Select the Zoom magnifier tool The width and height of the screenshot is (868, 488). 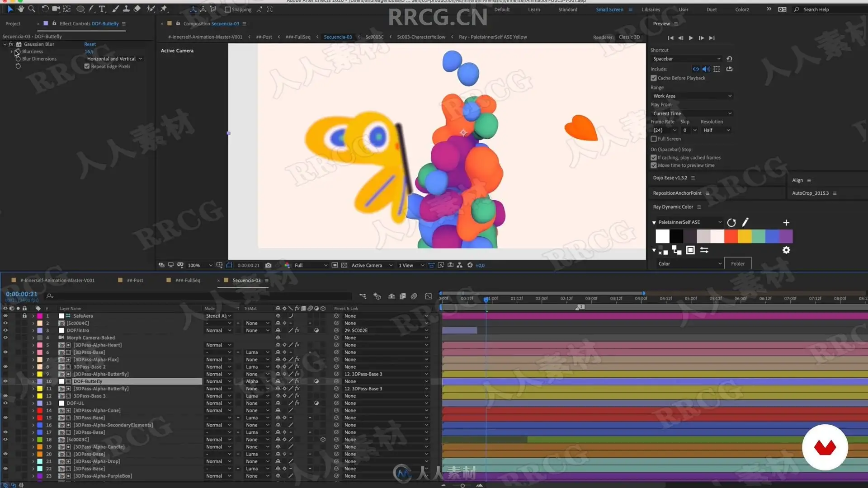pos(32,9)
